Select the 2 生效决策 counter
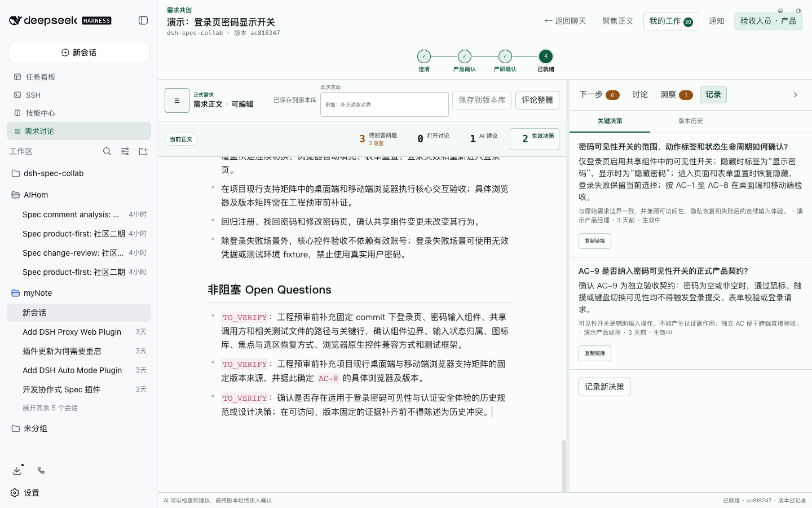The height and width of the screenshot is (508, 812). coord(535,139)
